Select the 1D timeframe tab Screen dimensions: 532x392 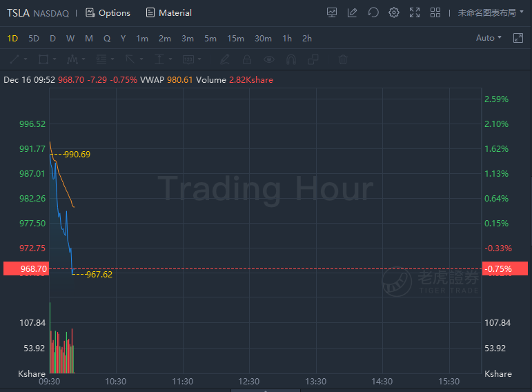12,39
